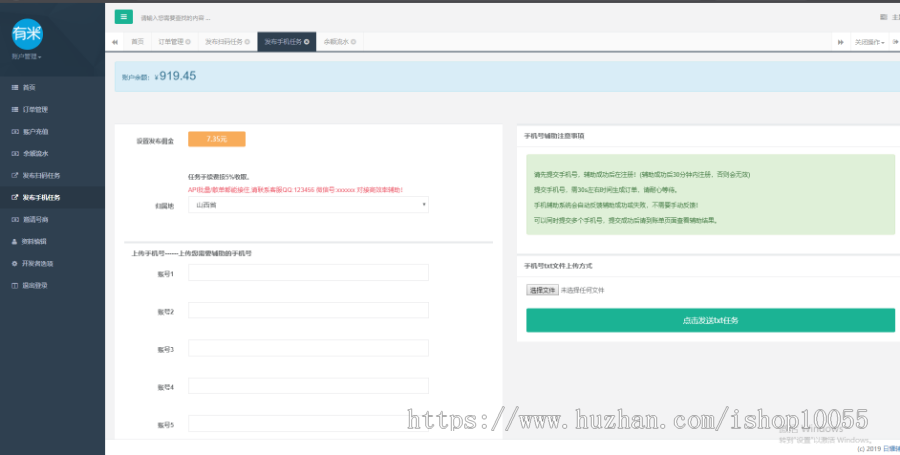Screen dimensions: 900x455
Task: Click the 未选择任何文件 status text
Action: click(x=582, y=290)
